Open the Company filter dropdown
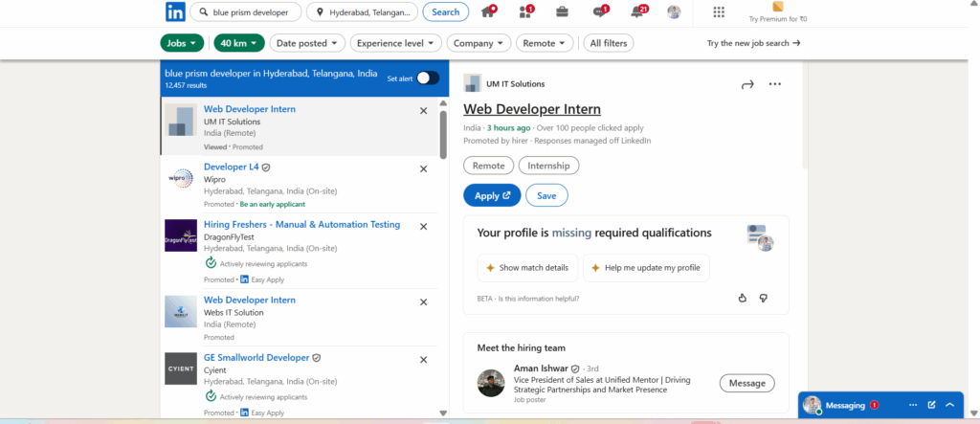This screenshot has width=980, height=424. click(x=479, y=43)
